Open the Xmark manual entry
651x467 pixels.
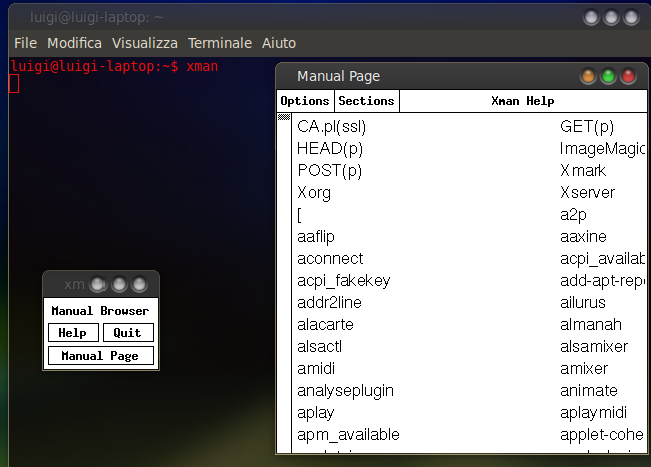(583, 171)
